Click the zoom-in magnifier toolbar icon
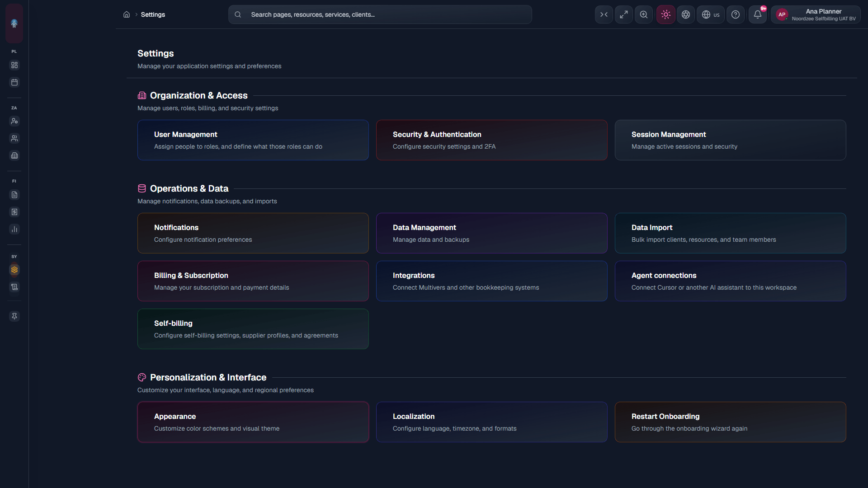This screenshot has height=488, width=868. click(644, 14)
